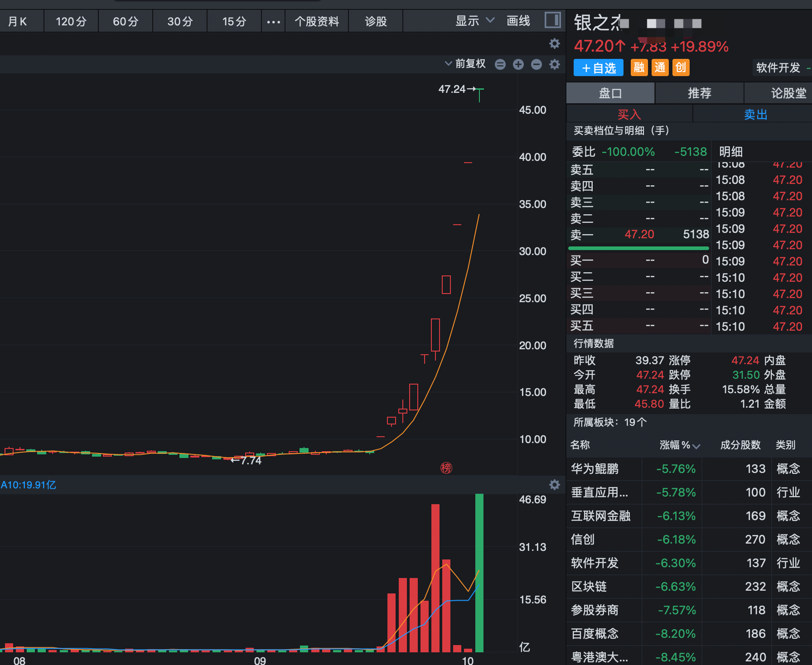This screenshot has width=812, height=665.
Task: Add stock with the +自选 button
Action: pos(599,67)
